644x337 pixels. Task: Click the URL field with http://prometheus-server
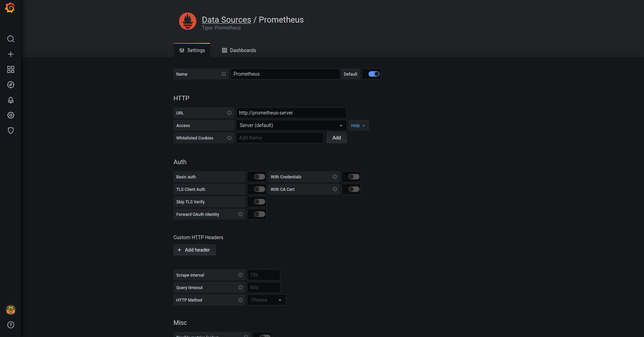pyautogui.click(x=291, y=113)
